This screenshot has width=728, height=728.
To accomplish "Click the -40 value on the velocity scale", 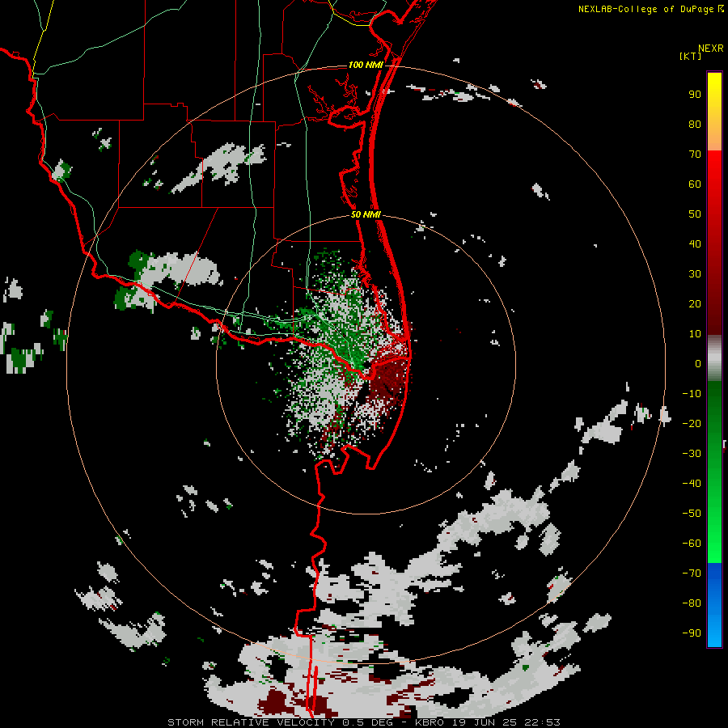I will coord(692,484).
